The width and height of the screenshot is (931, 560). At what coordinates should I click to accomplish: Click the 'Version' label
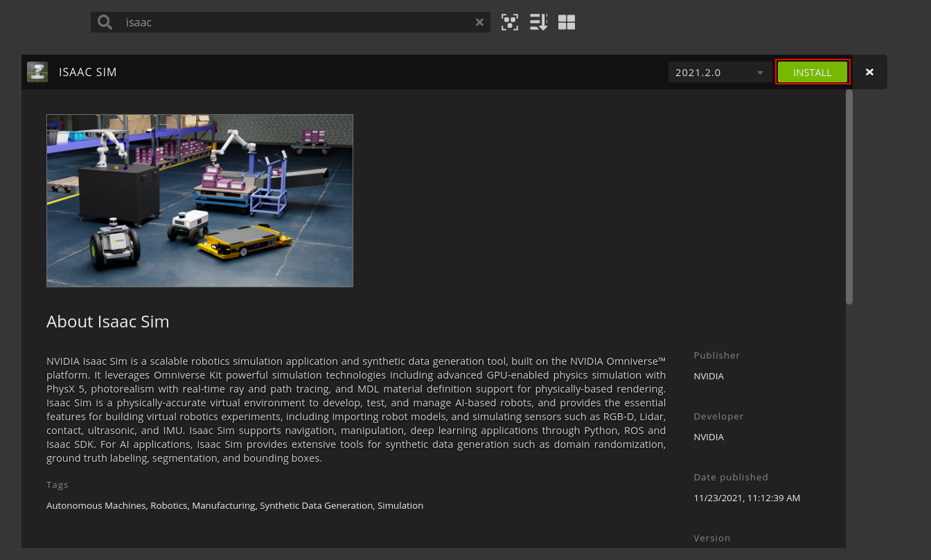pos(712,538)
